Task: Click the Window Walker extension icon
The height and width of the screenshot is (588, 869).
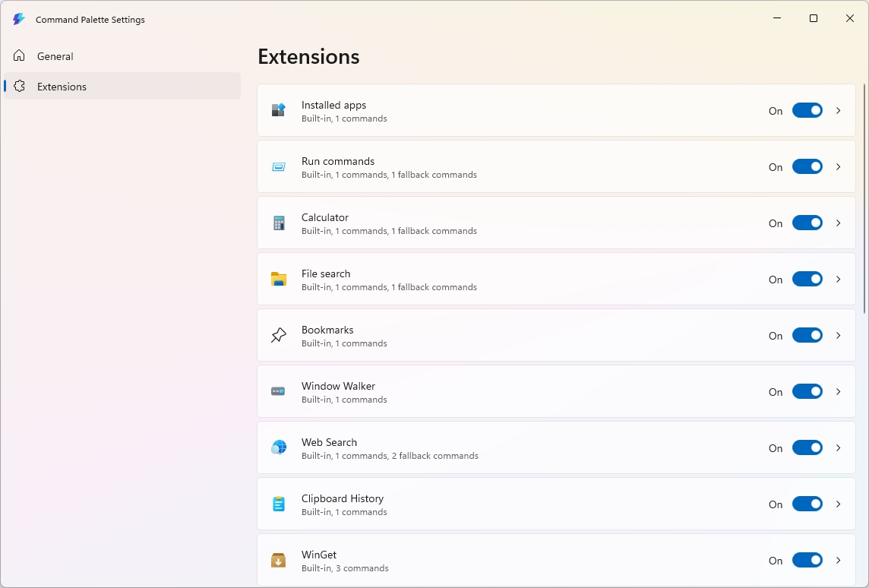Action: point(278,391)
